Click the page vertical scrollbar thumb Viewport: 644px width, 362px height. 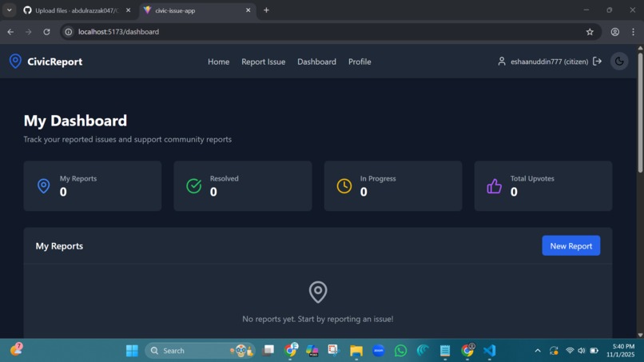tap(640, 113)
